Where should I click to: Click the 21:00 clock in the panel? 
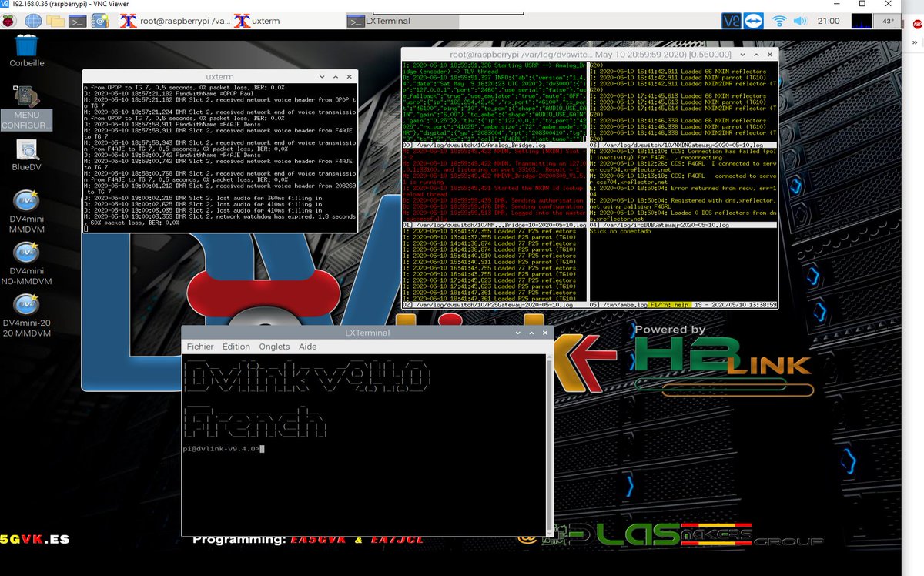pyautogui.click(x=829, y=21)
